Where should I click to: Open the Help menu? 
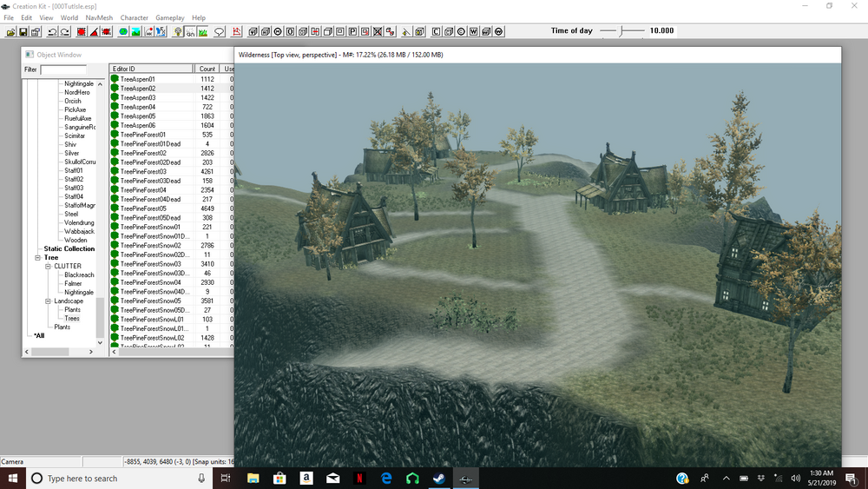coord(199,17)
